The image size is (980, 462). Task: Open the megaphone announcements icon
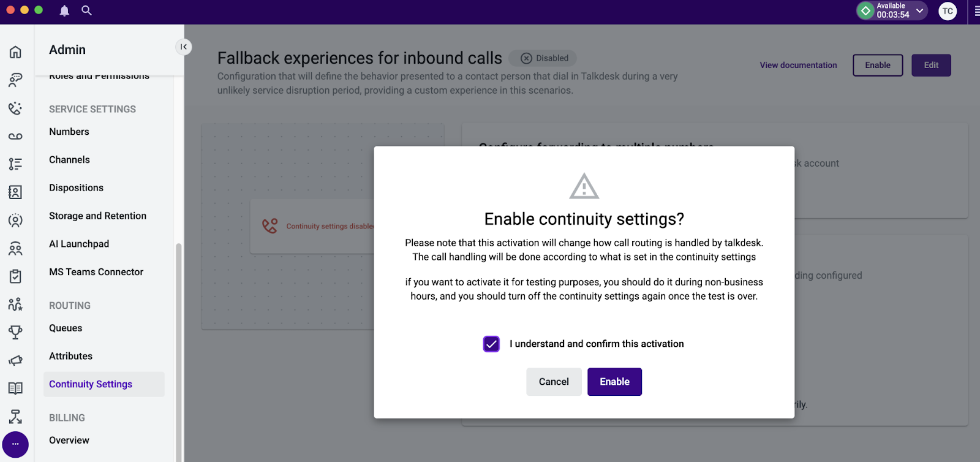click(15, 360)
